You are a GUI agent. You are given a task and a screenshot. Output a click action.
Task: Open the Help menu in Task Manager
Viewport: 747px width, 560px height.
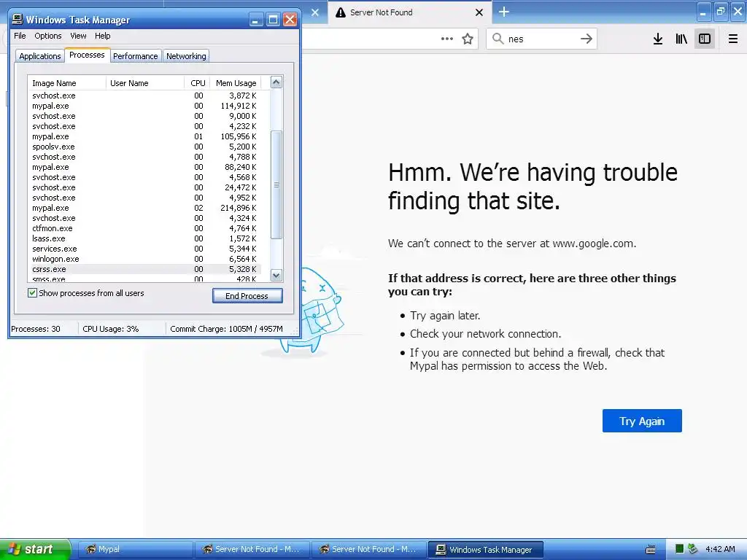point(102,36)
